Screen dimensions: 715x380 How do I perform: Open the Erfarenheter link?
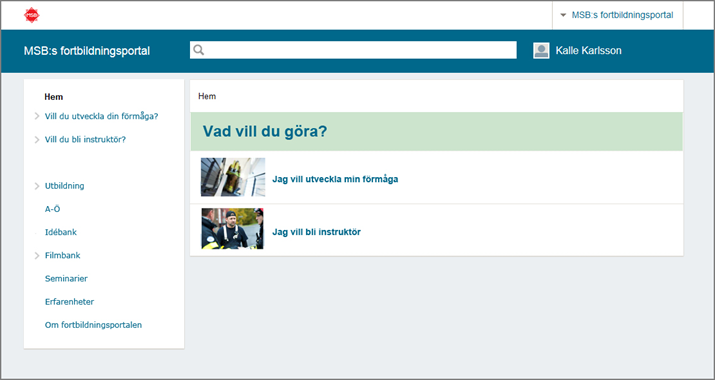pos(69,302)
